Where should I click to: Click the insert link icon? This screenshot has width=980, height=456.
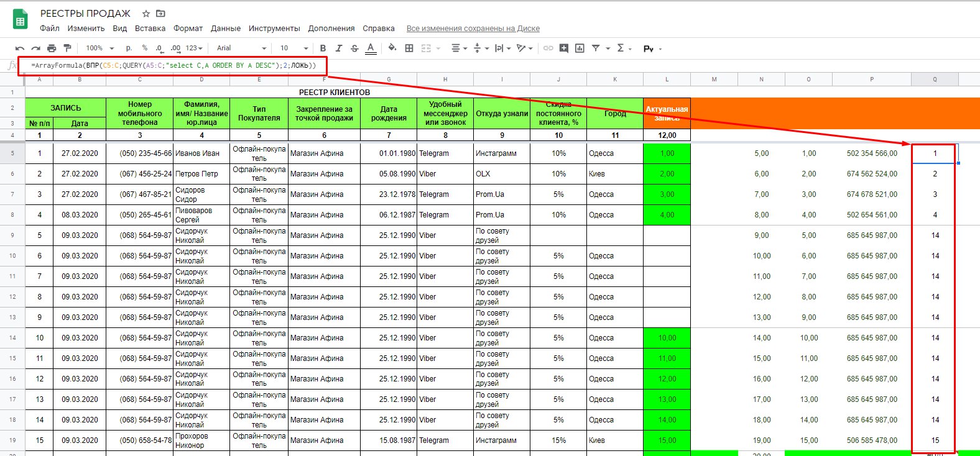[x=548, y=48]
